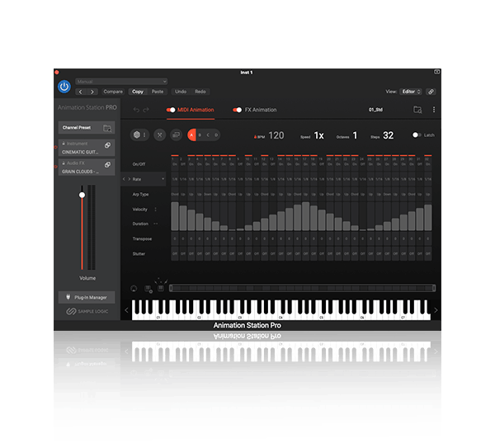Toggle step 32 On/Off cell
This screenshot has width=495, height=448.
tap(427, 164)
